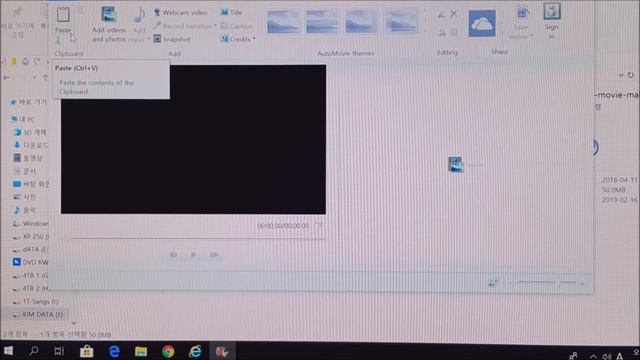Click Play under the preview monitor
Viewport: 640px width, 360px height.
pyautogui.click(x=193, y=255)
